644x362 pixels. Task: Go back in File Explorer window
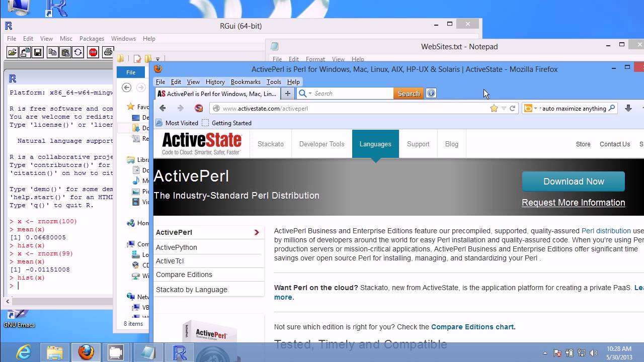(127, 87)
